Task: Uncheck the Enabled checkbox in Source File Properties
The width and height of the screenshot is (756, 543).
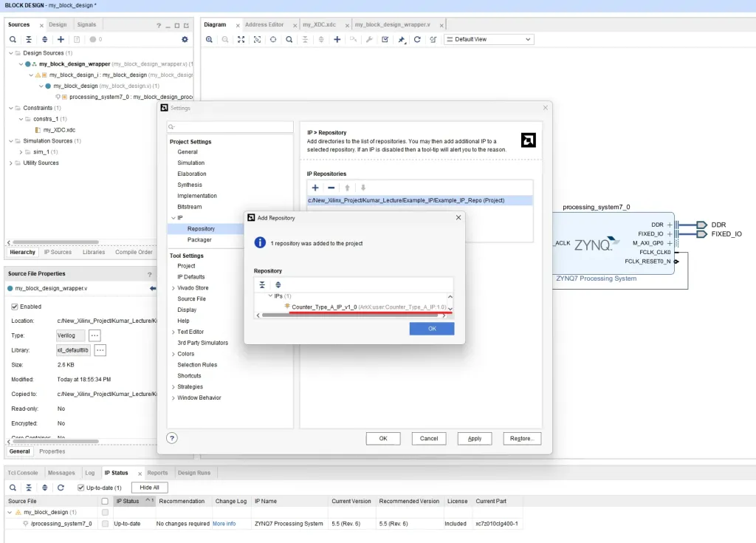Action: click(15, 307)
